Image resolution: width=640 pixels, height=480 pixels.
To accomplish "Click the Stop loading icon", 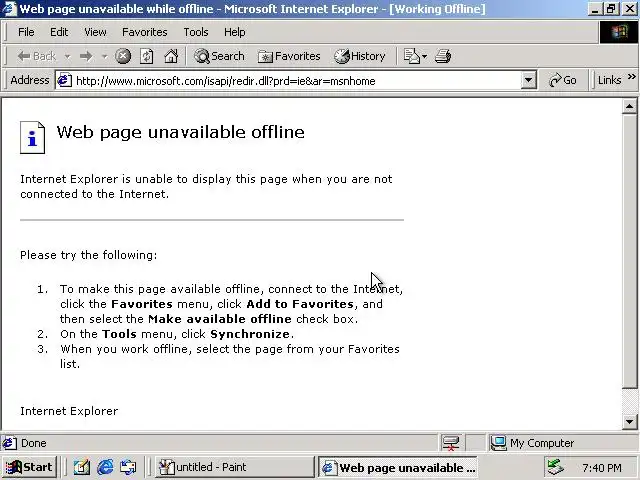I will pos(123,56).
